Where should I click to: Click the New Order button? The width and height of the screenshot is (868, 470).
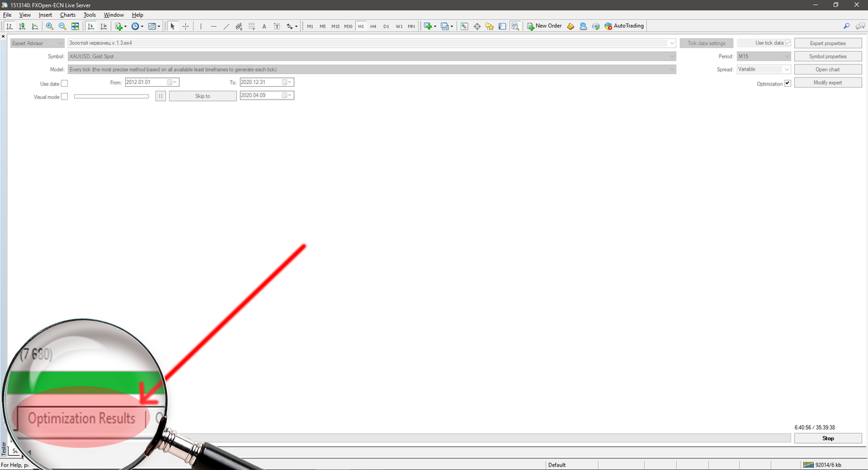tap(544, 26)
